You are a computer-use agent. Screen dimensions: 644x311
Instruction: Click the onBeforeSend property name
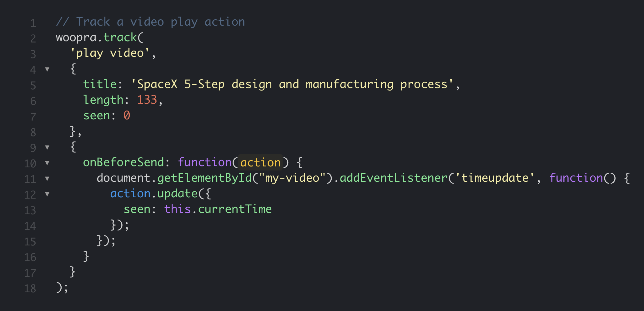[123, 162]
